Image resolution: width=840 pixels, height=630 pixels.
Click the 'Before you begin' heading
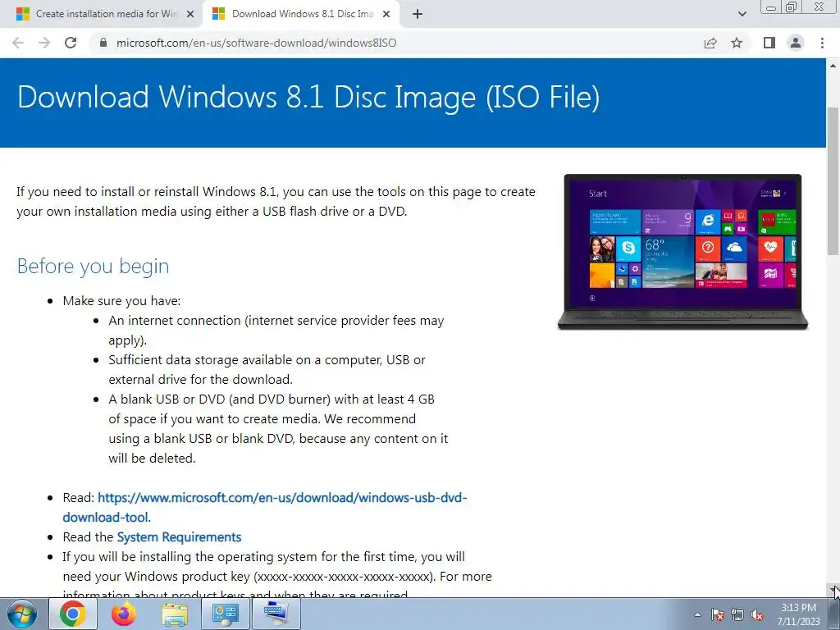(94, 267)
